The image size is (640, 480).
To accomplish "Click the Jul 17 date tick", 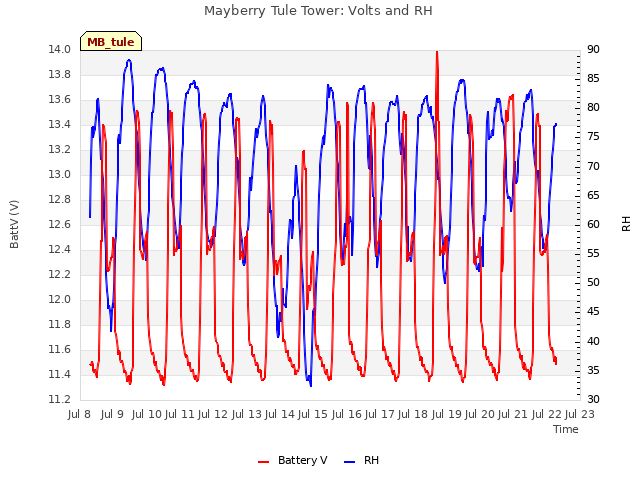I will click(x=379, y=415).
